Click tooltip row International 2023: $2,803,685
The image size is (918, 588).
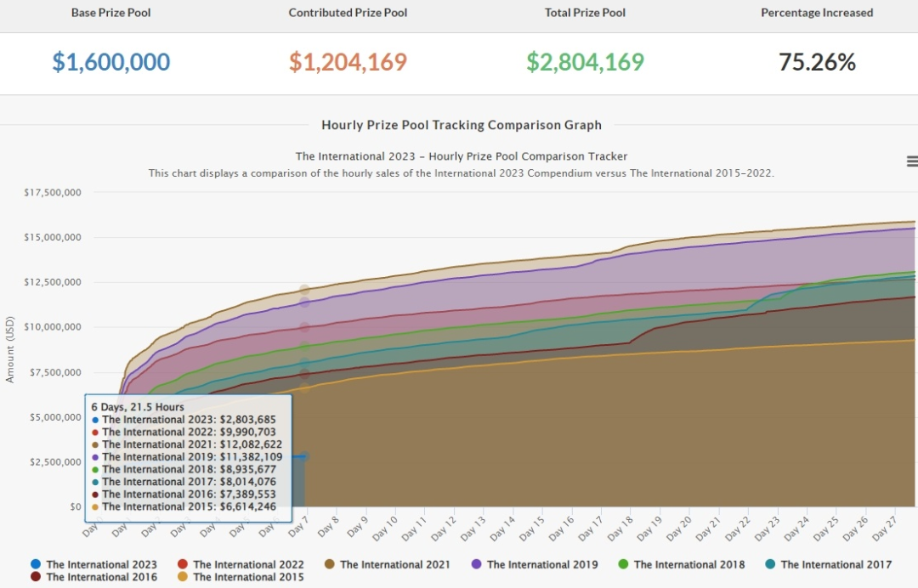pyautogui.click(x=184, y=420)
